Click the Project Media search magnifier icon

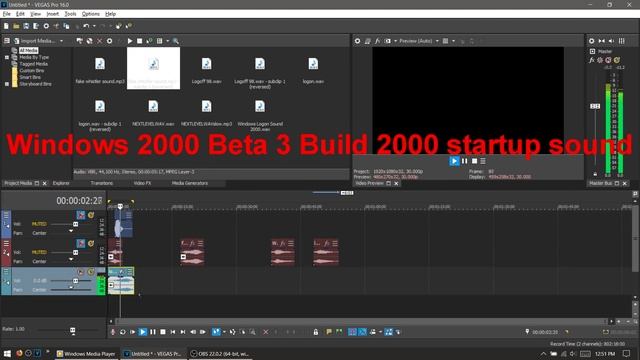tap(176, 41)
